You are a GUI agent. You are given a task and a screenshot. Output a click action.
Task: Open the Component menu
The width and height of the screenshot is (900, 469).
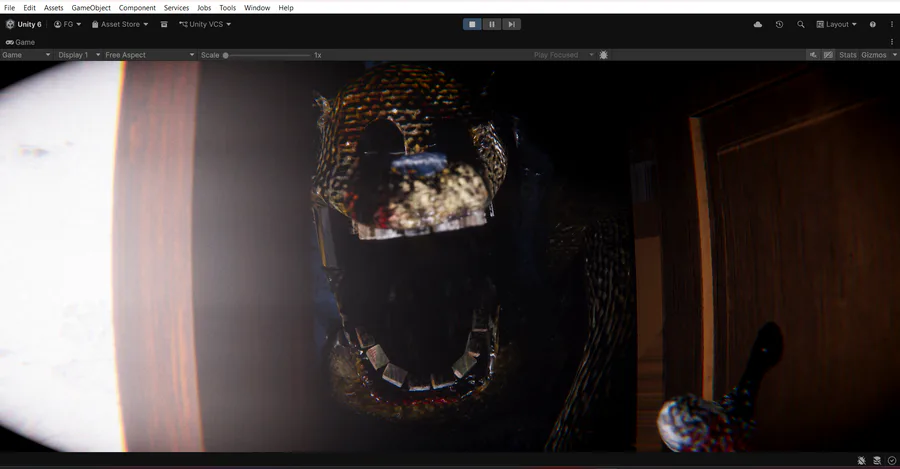point(137,7)
